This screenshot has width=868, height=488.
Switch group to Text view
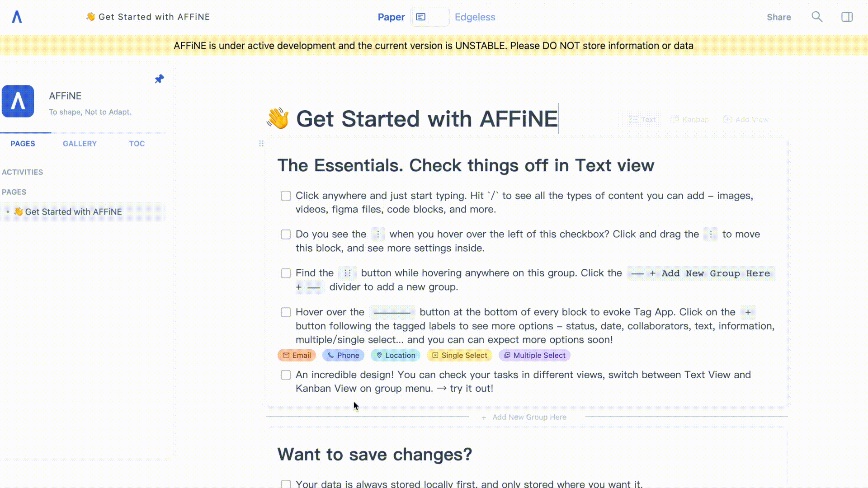(642, 119)
